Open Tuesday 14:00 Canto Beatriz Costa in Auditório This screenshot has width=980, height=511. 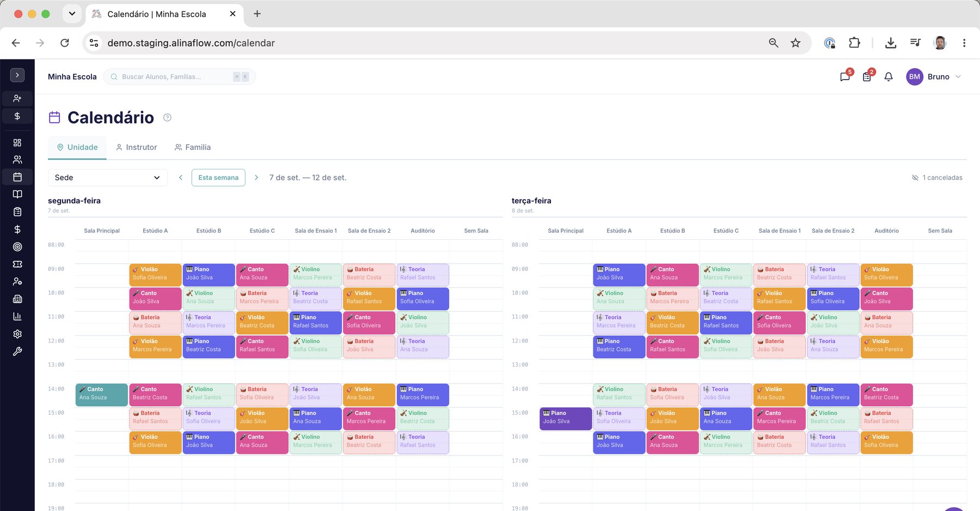(886, 395)
